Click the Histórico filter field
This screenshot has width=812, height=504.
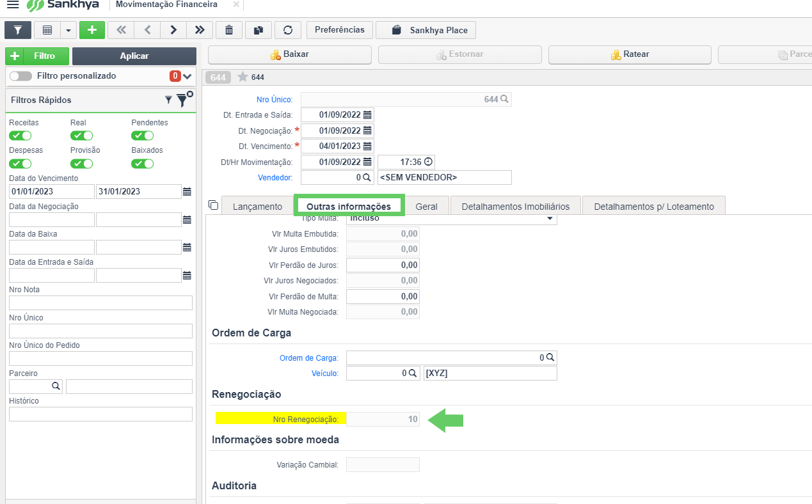100,414
